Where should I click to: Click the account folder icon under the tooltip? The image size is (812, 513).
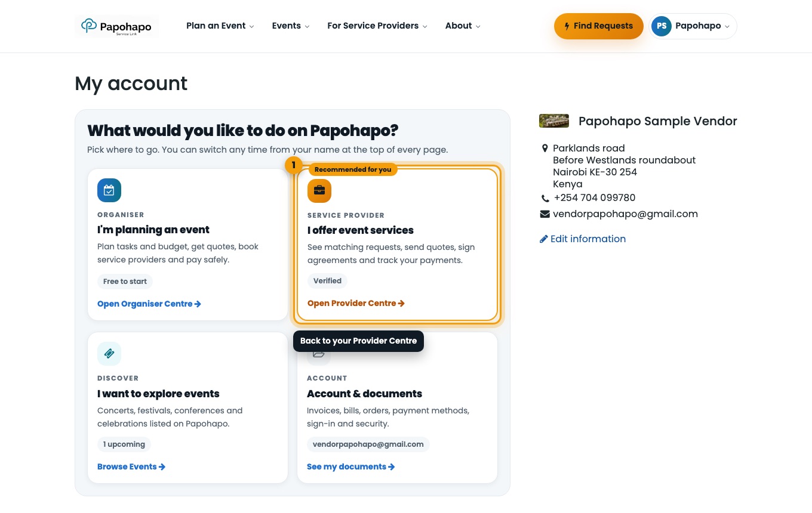pyautogui.click(x=319, y=356)
